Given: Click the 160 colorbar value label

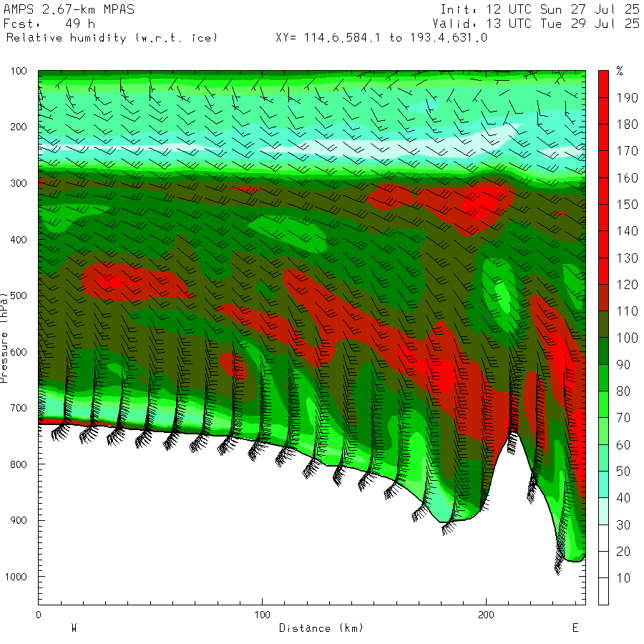Looking at the screenshot, I should pos(627,178).
